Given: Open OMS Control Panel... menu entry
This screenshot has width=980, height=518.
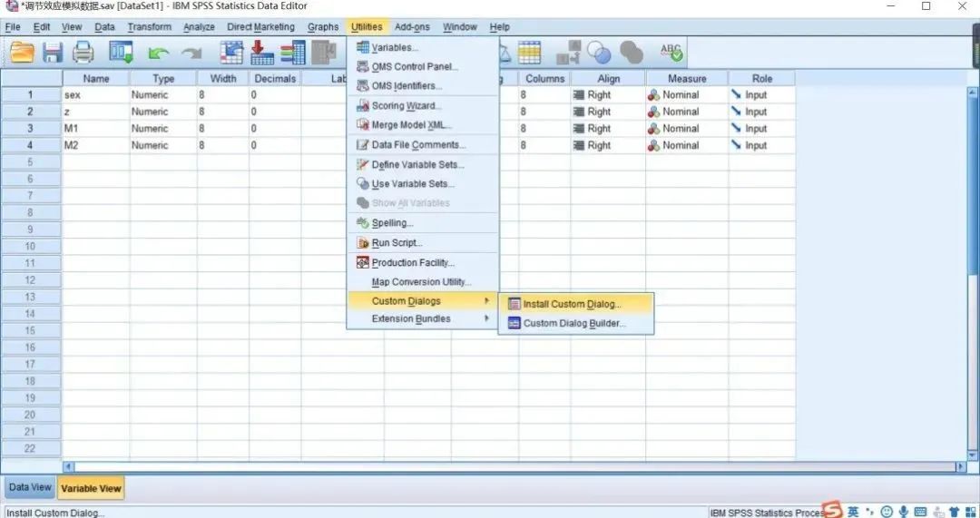Looking at the screenshot, I should (423, 67).
